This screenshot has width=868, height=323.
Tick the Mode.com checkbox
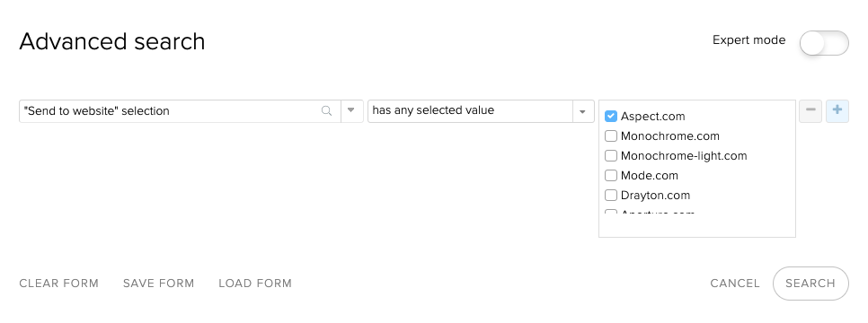(611, 175)
